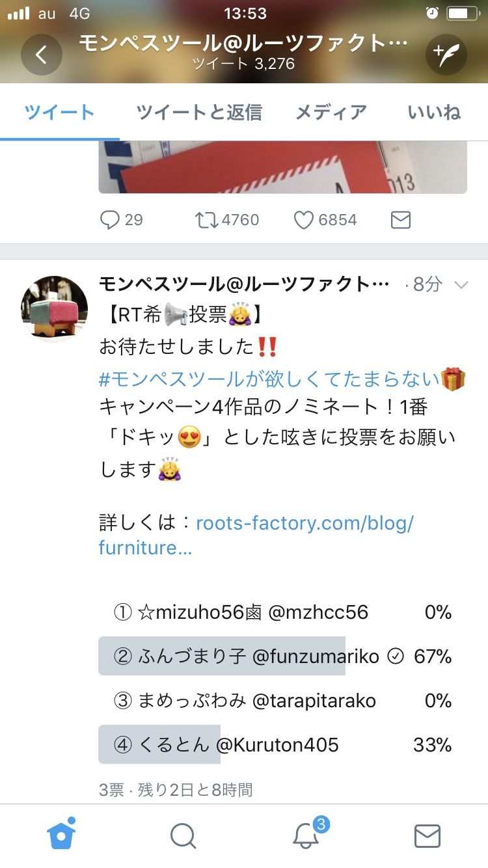Open Notifications bell with 3 badge
Screen dimensions: 488x868
(x=305, y=835)
